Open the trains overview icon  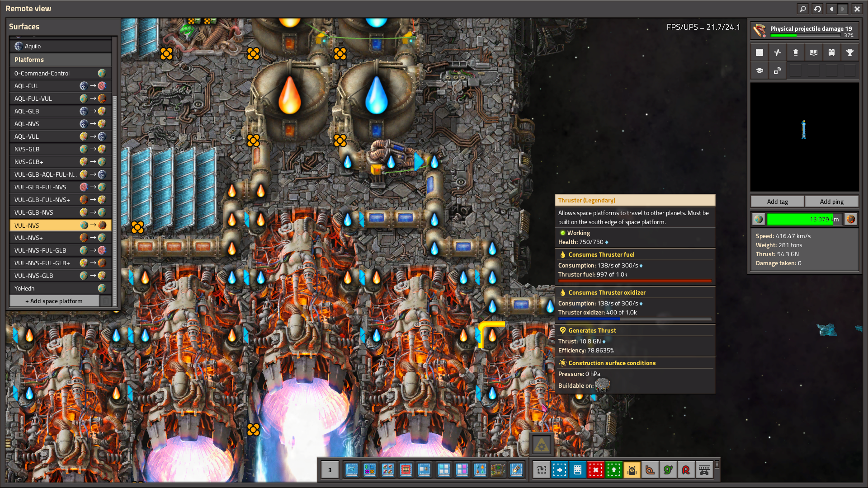(832, 52)
